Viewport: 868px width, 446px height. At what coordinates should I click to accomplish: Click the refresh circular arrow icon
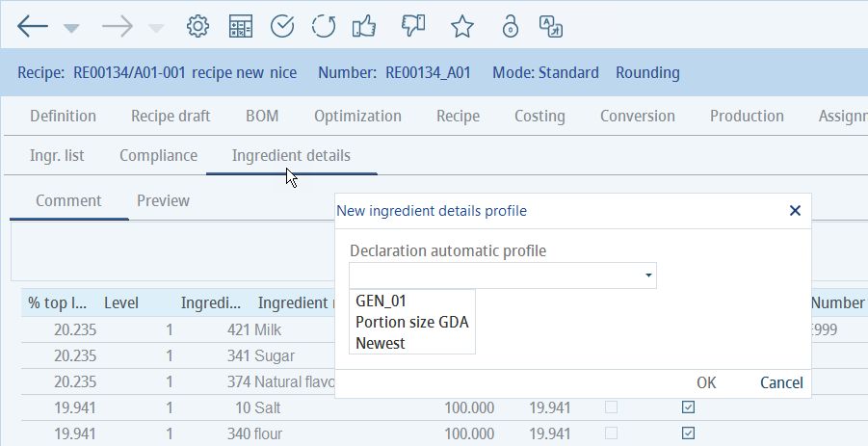coord(324,26)
